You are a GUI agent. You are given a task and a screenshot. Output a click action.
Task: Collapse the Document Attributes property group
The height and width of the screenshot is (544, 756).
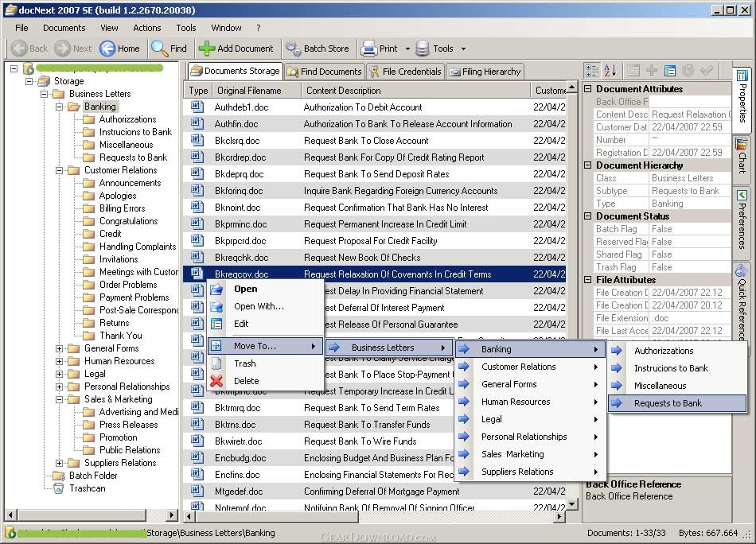[x=588, y=88]
